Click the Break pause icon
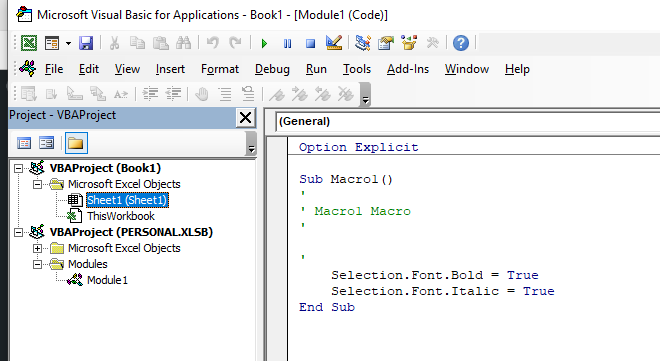This screenshot has width=660, height=361. [287, 43]
